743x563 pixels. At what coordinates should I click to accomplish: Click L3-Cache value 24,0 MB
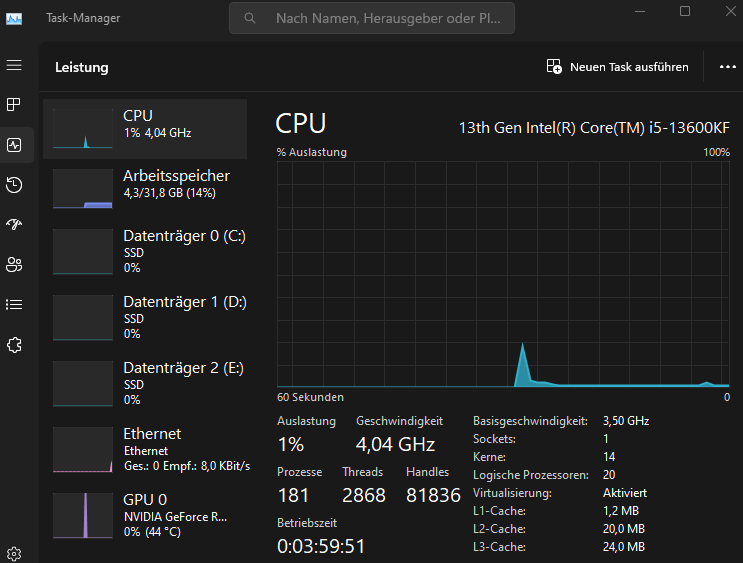[x=624, y=547]
